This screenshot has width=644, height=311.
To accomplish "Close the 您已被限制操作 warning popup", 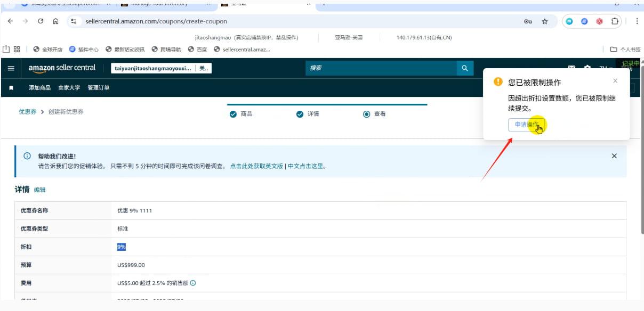I will point(615,81).
